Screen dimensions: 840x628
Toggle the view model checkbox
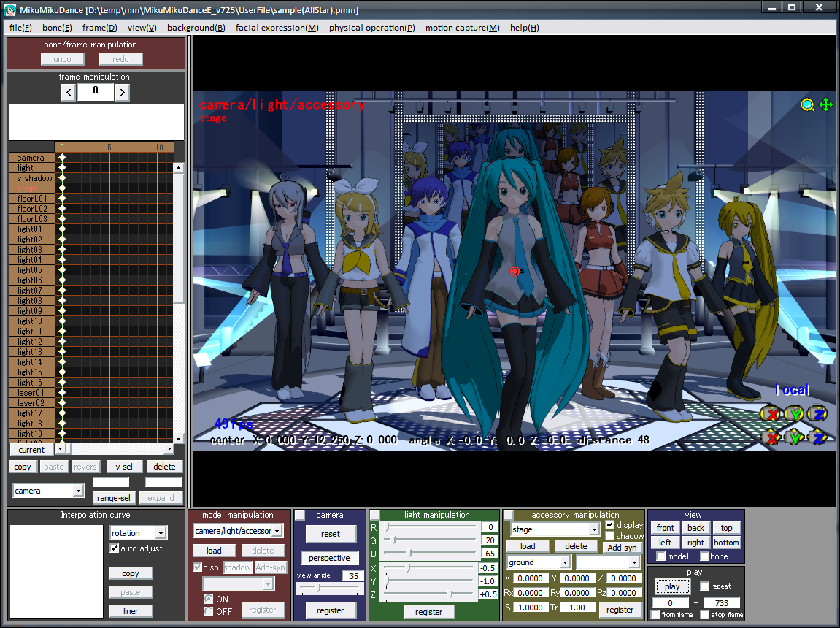click(x=661, y=556)
